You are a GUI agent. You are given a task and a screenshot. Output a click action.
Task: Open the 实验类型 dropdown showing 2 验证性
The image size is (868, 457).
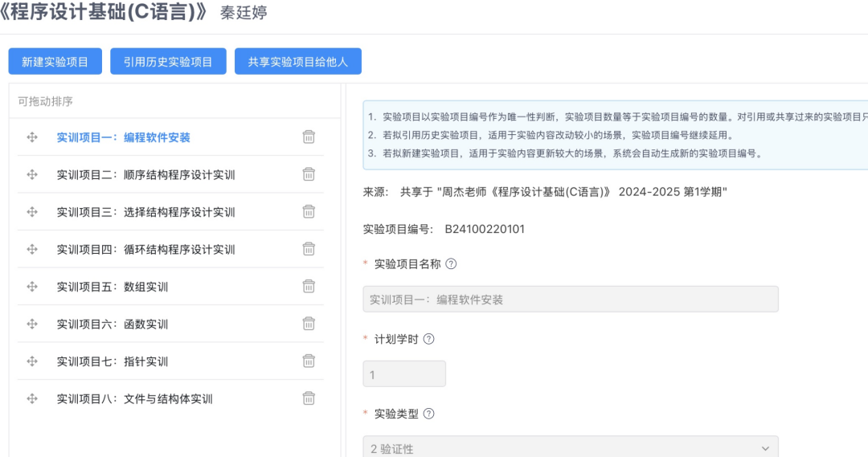click(570, 448)
